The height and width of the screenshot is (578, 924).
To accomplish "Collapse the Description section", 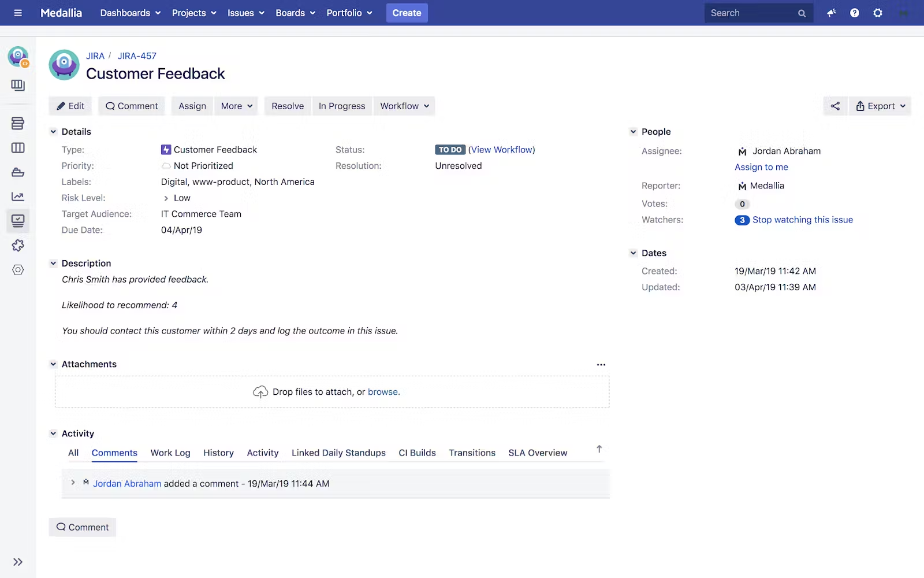I will click(x=53, y=264).
